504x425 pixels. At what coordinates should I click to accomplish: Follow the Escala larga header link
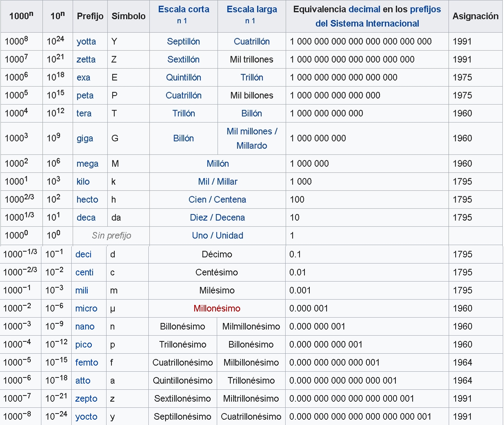click(252, 9)
